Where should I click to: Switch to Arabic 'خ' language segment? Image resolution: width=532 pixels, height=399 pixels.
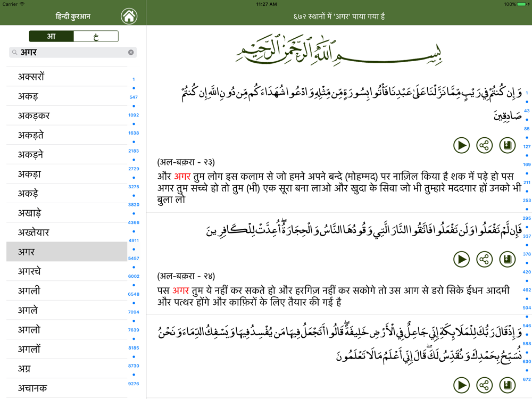pos(96,36)
